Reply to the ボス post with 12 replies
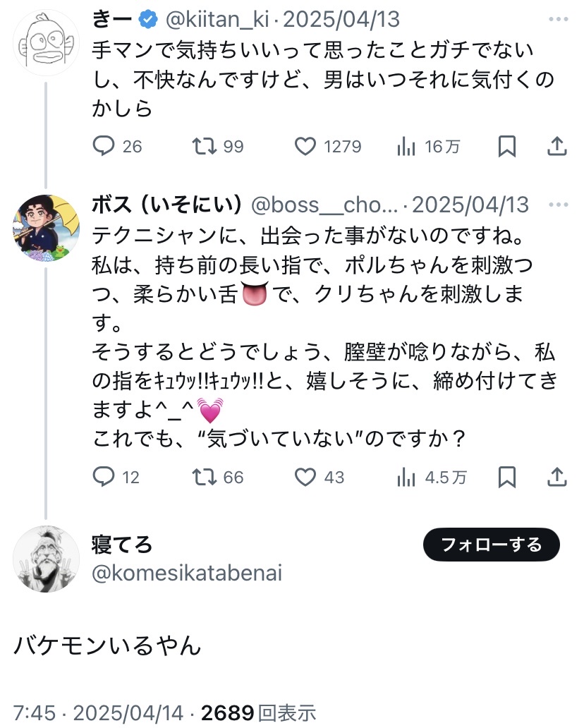The image size is (584, 728). 104,478
